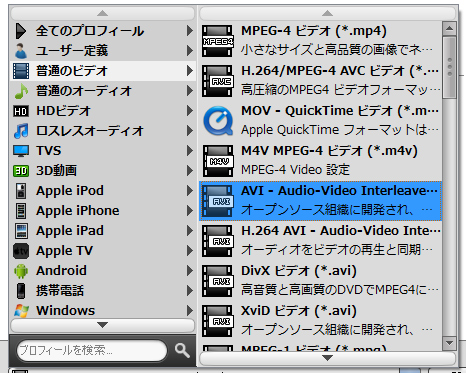The height and width of the screenshot is (373, 466).
Task: Click the プロフィールを検索 search field
Action: (92, 350)
